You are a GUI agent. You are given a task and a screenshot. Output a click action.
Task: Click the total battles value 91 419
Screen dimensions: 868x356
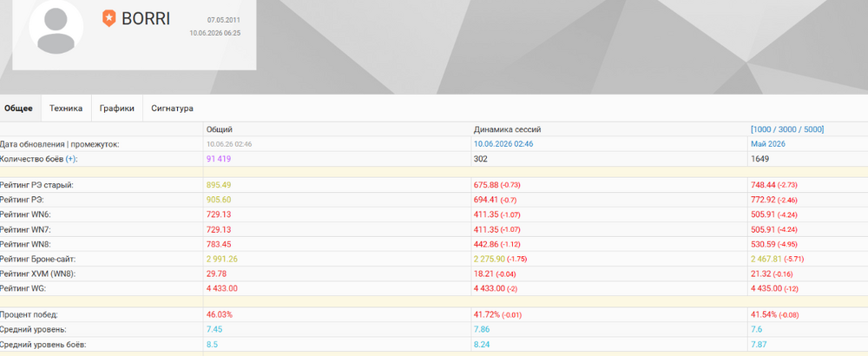pyautogui.click(x=219, y=159)
